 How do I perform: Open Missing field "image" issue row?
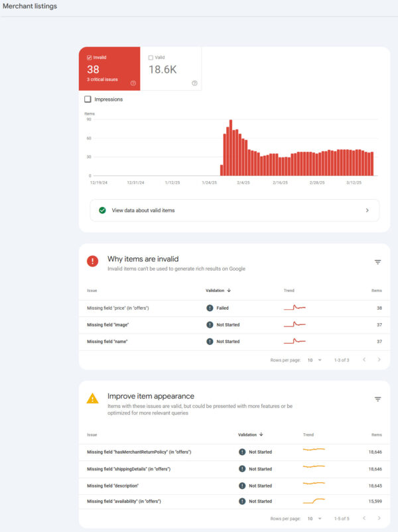(x=234, y=324)
